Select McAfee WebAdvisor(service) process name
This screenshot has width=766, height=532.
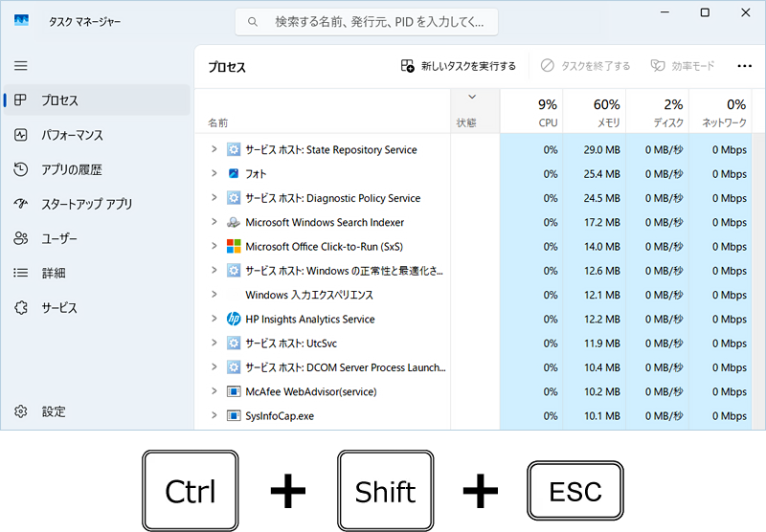coord(310,391)
